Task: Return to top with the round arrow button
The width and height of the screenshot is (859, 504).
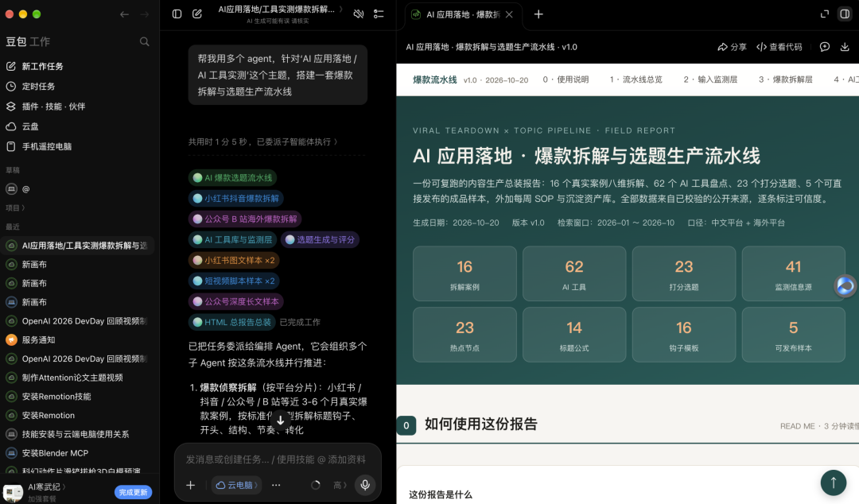Action: pyautogui.click(x=834, y=483)
